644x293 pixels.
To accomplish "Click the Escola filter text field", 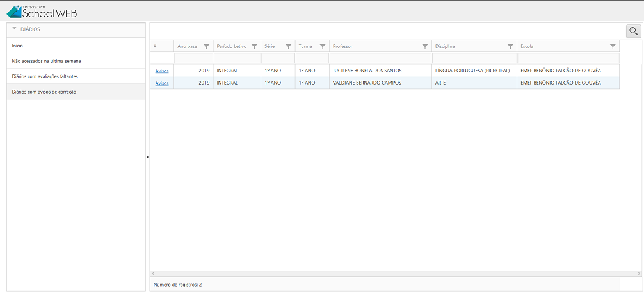I will (x=568, y=58).
